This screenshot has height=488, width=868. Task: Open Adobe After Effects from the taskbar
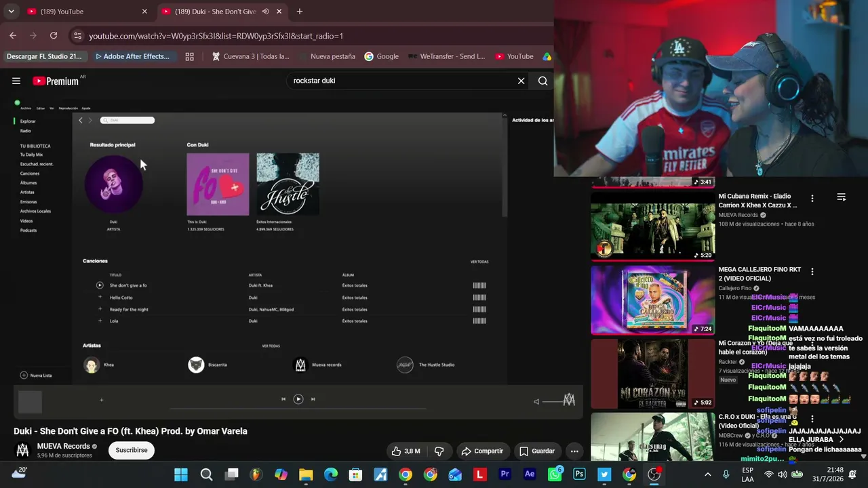pyautogui.click(x=530, y=474)
